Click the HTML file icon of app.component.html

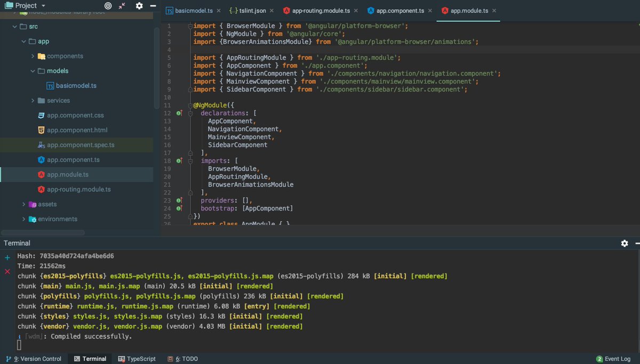41,130
